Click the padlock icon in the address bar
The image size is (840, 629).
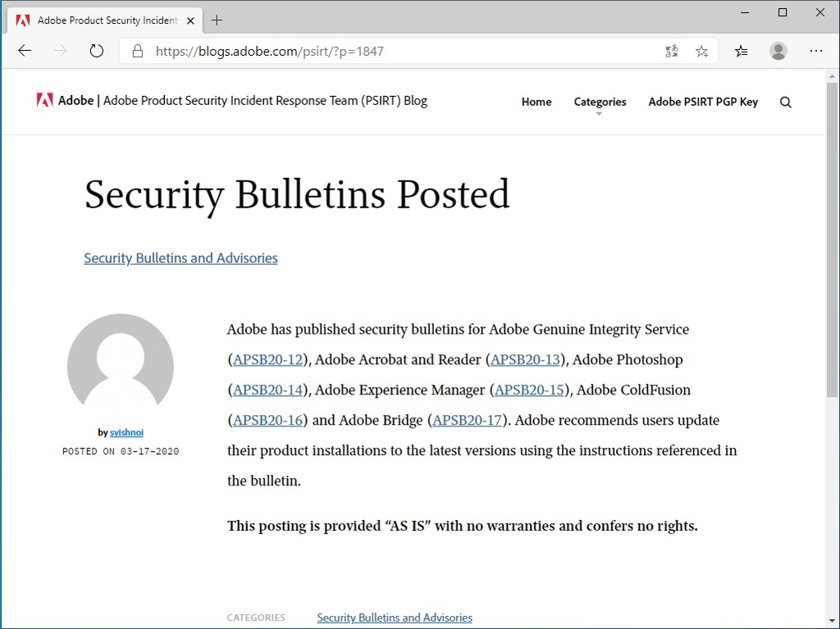(x=135, y=50)
